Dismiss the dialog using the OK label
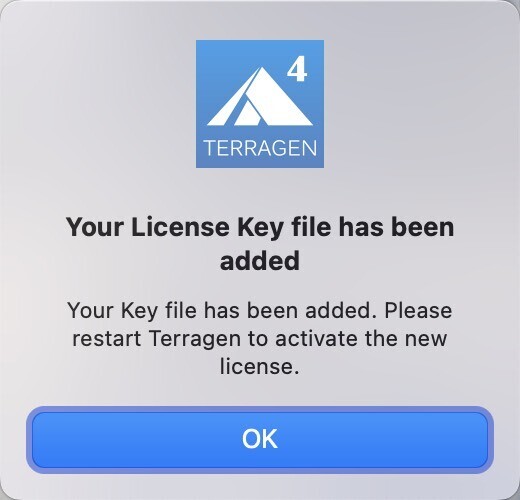 pyautogui.click(x=260, y=439)
